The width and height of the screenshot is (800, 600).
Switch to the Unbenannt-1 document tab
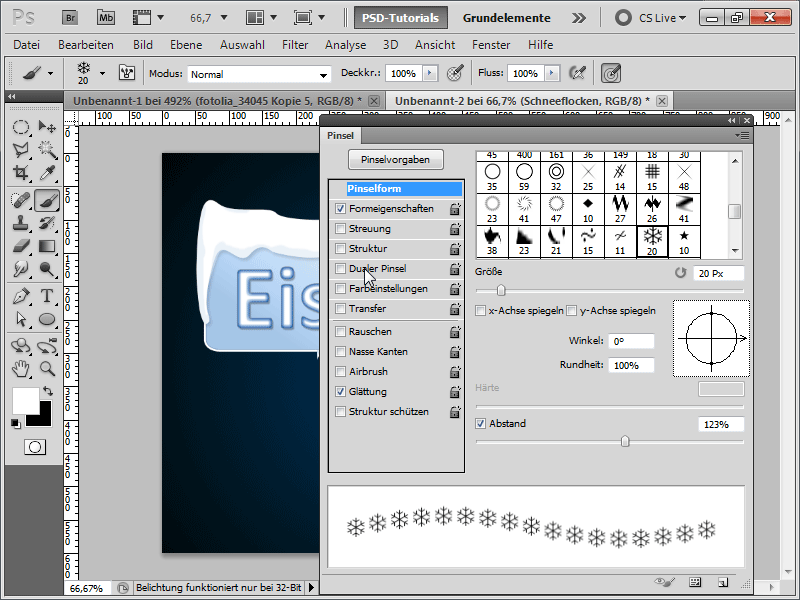222,101
